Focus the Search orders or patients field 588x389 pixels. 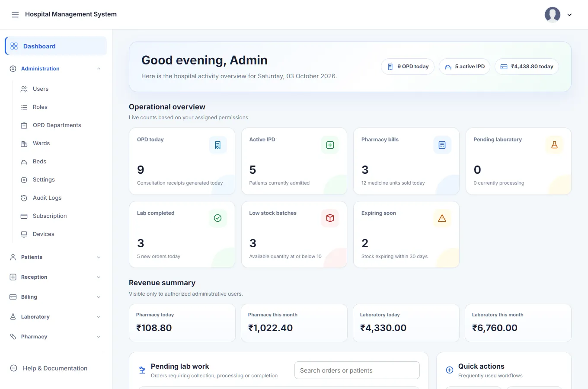pos(357,370)
